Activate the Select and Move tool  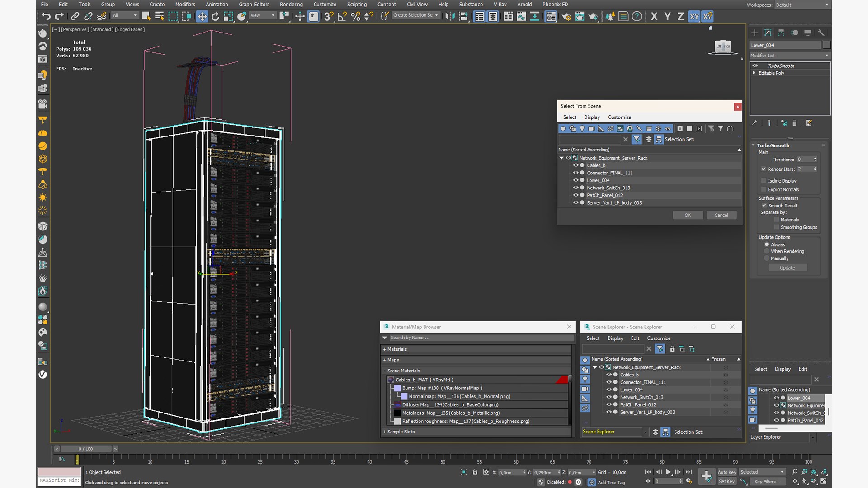pyautogui.click(x=202, y=16)
